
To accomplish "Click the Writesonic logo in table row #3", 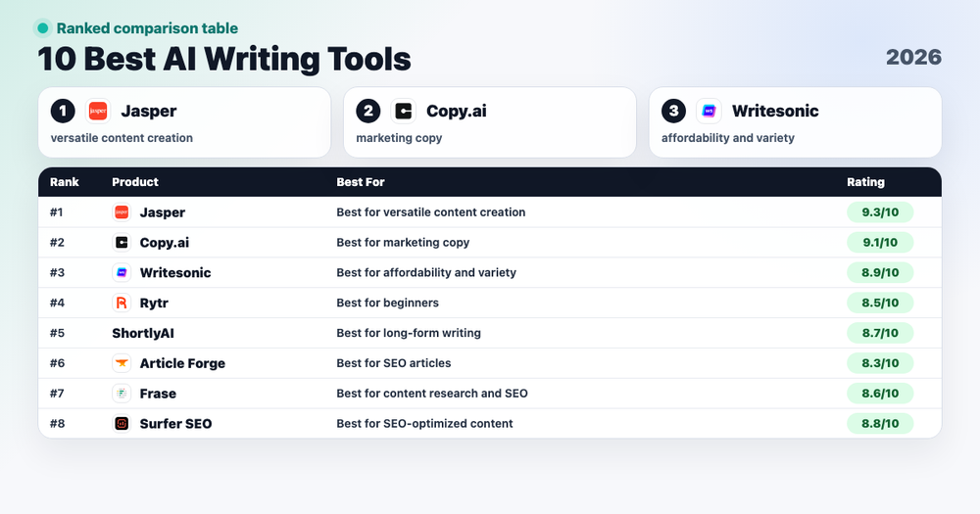I will click(x=122, y=272).
